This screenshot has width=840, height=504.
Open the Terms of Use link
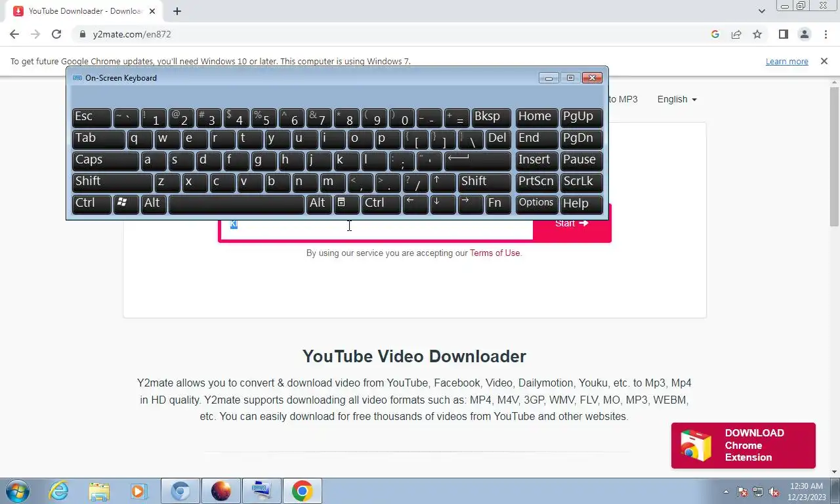pyautogui.click(x=495, y=253)
